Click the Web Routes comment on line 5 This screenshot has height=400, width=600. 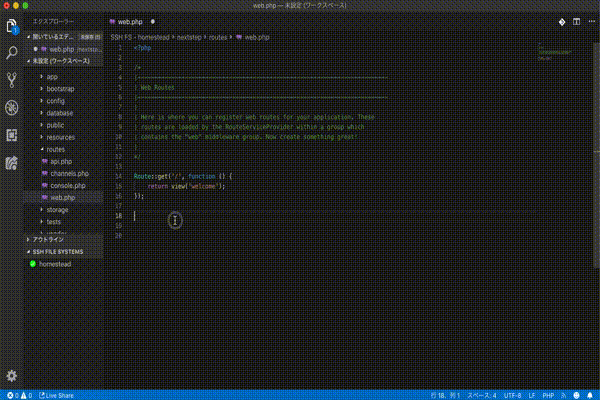click(157, 88)
